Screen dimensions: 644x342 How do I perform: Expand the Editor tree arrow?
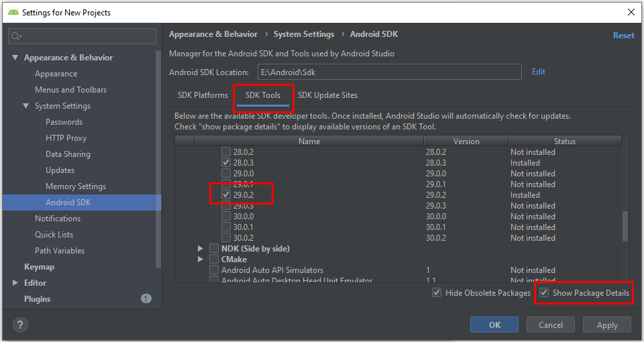(15, 282)
